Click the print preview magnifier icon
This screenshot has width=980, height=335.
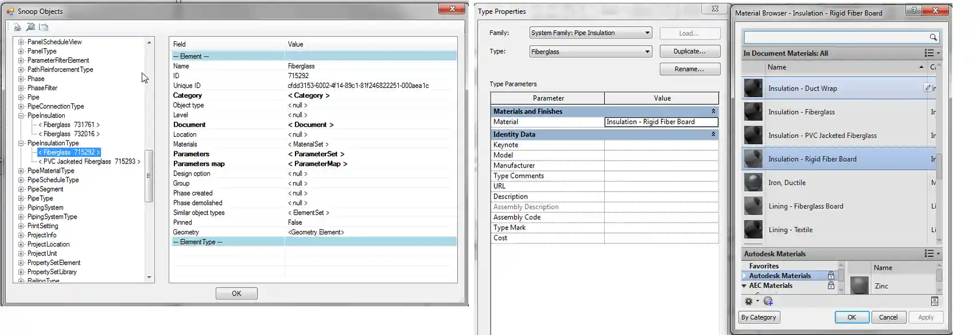(30, 27)
